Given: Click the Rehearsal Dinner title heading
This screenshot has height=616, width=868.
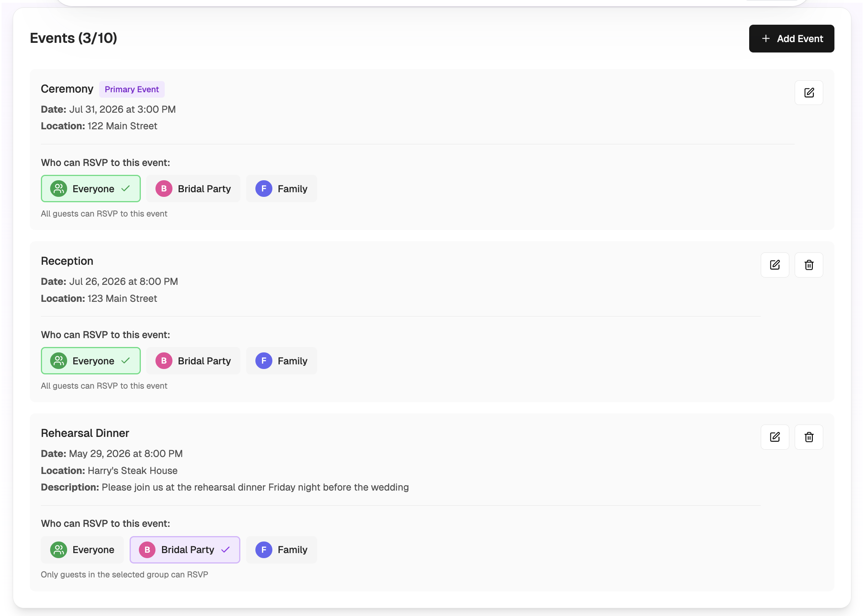Looking at the screenshot, I should coord(85,433).
